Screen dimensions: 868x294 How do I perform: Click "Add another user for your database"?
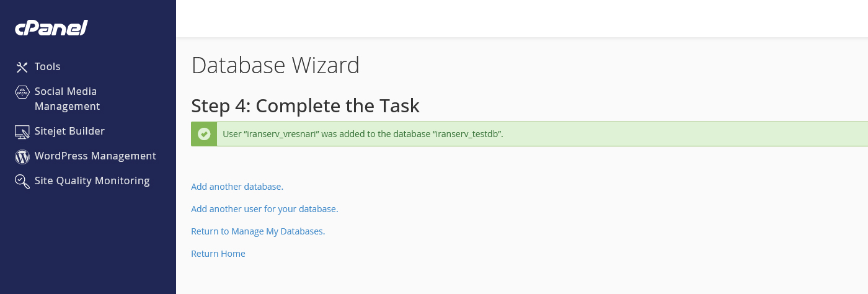click(265, 209)
